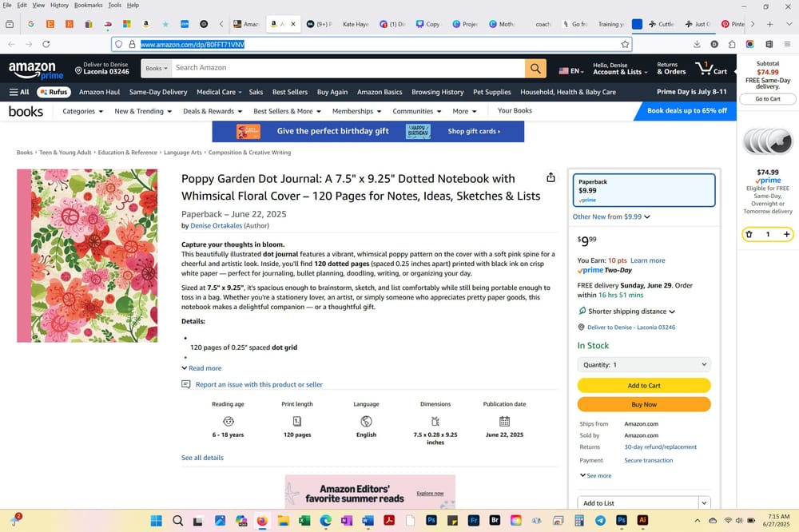Screen dimensions: 799x532
Task: Expand the Categories dropdown in Books bar
Action: point(82,111)
